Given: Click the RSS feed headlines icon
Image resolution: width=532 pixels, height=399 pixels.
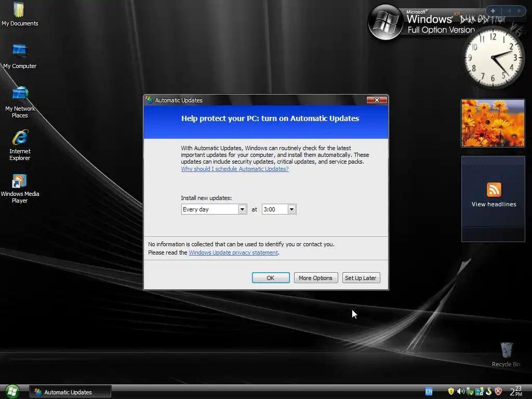Looking at the screenshot, I should tap(494, 190).
